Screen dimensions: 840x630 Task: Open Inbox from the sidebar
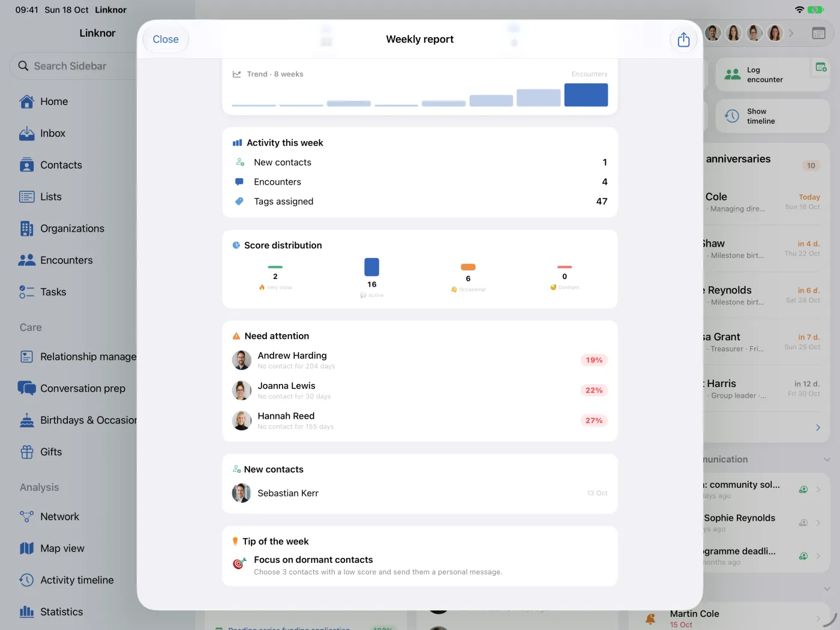coord(53,134)
